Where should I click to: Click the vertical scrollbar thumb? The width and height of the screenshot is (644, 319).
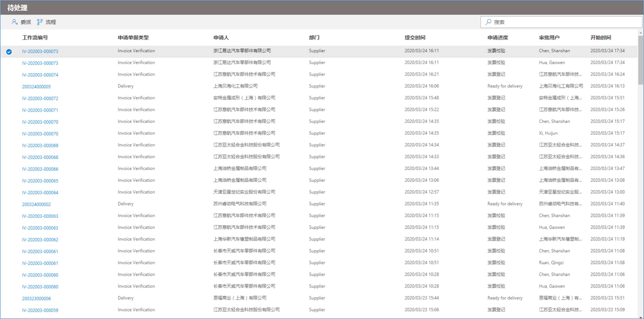click(641, 60)
